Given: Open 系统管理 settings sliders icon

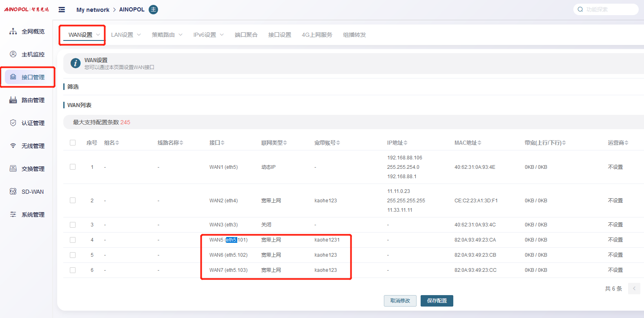Looking at the screenshot, I should [x=13, y=215].
